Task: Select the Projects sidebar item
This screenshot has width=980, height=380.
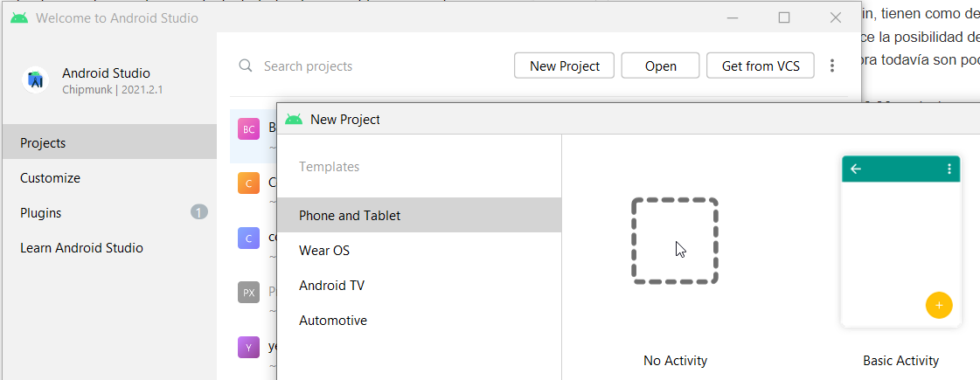Action: pyautogui.click(x=43, y=143)
